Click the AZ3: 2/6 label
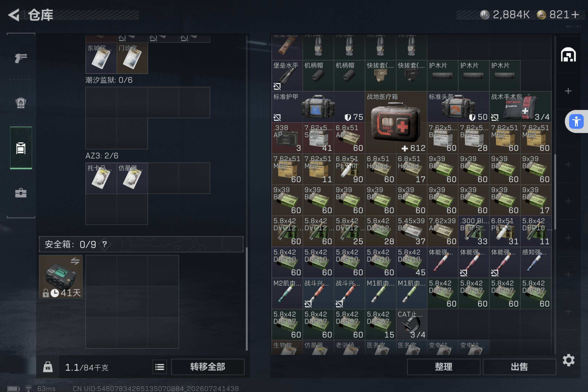This screenshot has width=588, height=392. point(102,156)
